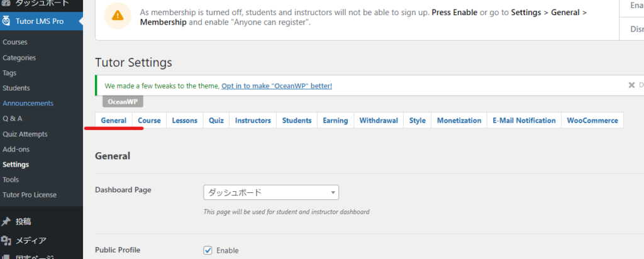Go to the WooCommerce tab

click(x=592, y=121)
